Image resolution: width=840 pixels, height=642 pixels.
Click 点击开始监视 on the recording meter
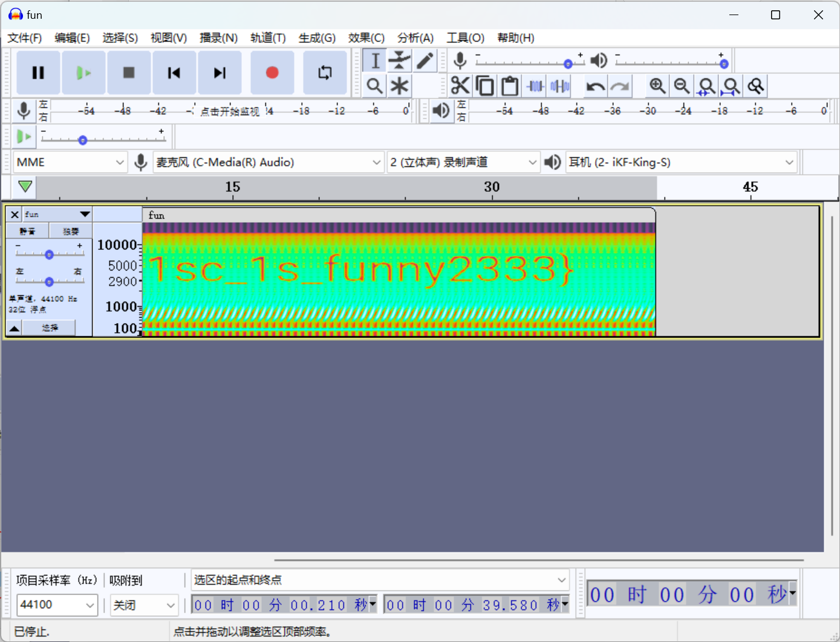230,111
